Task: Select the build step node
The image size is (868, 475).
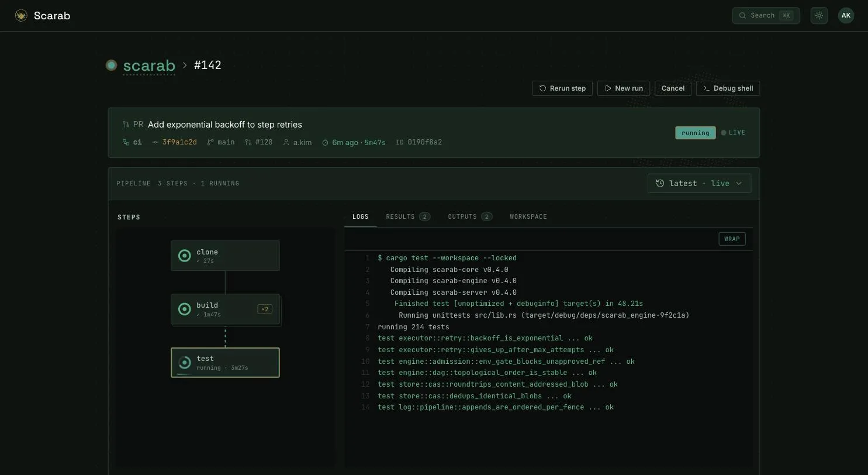Action: click(x=225, y=309)
